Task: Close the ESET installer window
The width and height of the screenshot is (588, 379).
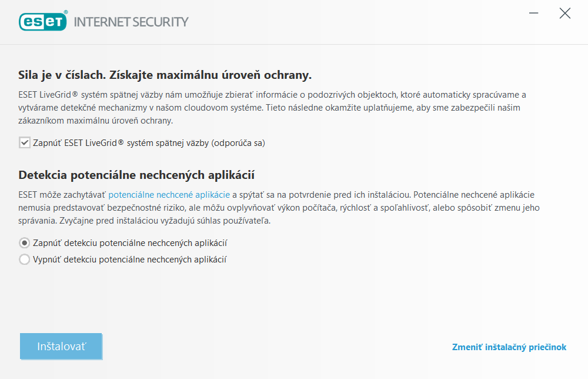Action: [565, 14]
